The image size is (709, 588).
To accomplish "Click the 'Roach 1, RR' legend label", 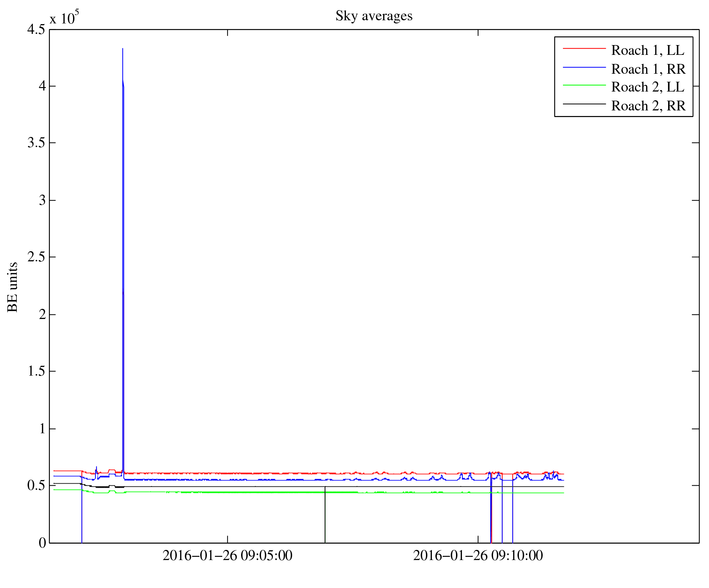I will [x=648, y=69].
